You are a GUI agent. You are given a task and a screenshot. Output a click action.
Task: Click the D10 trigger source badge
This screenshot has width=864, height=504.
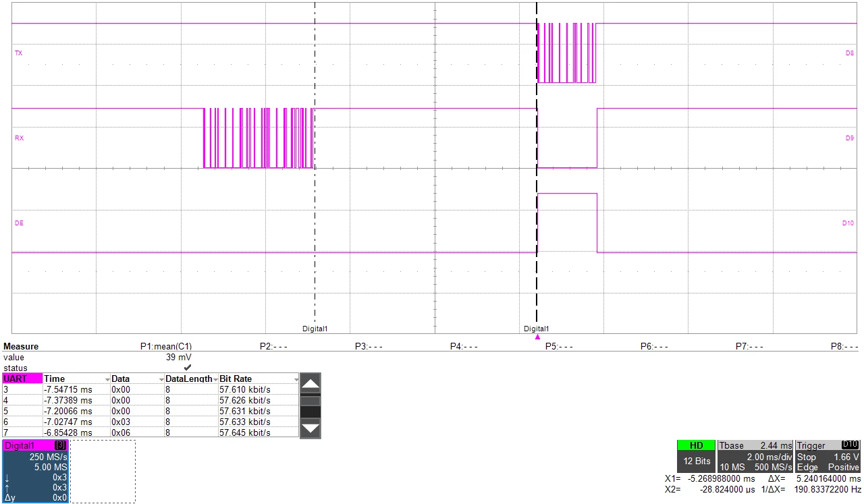[850, 445]
